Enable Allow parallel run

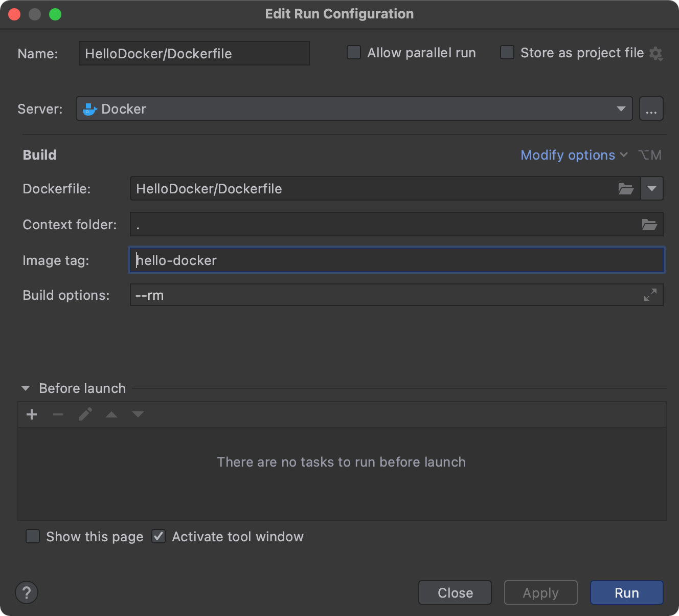[x=353, y=52]
